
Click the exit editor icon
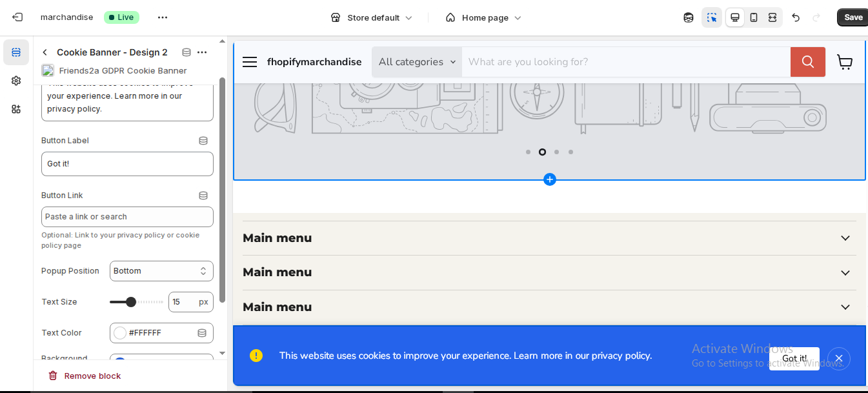(x=17, y=17)
